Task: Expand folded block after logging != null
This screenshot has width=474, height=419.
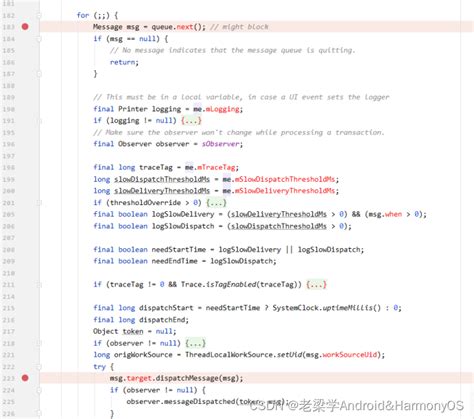Action: [191, 121]
